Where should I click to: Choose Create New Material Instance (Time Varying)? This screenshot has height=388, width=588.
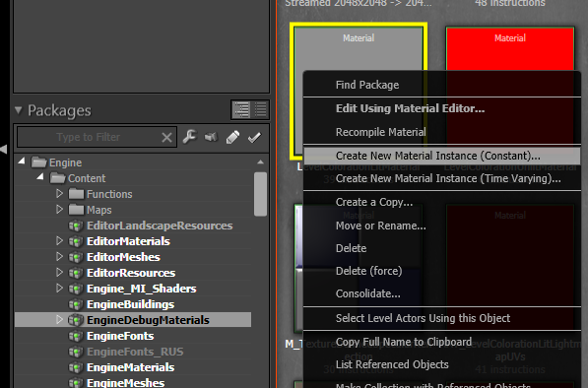[x=442, y=178]
